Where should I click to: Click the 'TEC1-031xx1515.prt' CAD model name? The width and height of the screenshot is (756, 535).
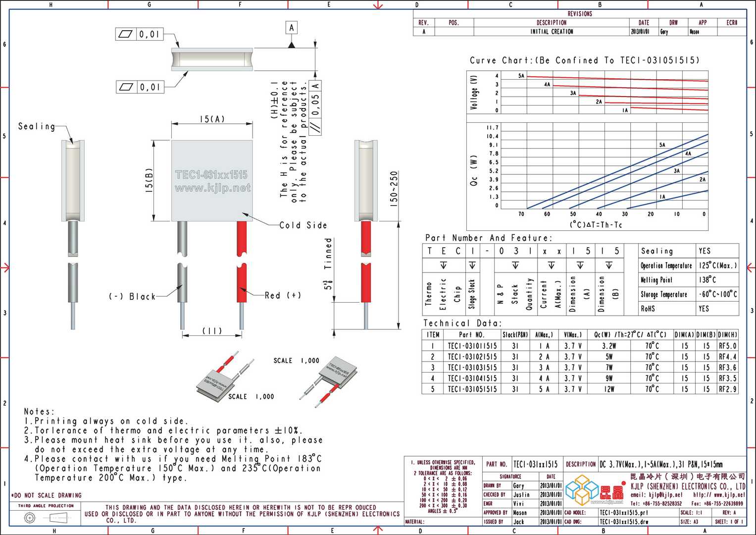click(624, 513)
